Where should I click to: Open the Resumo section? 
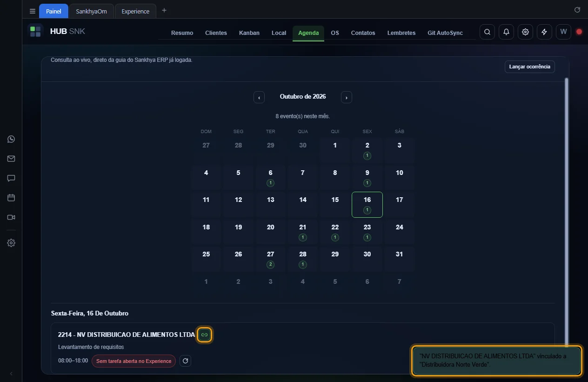(182, 33)
